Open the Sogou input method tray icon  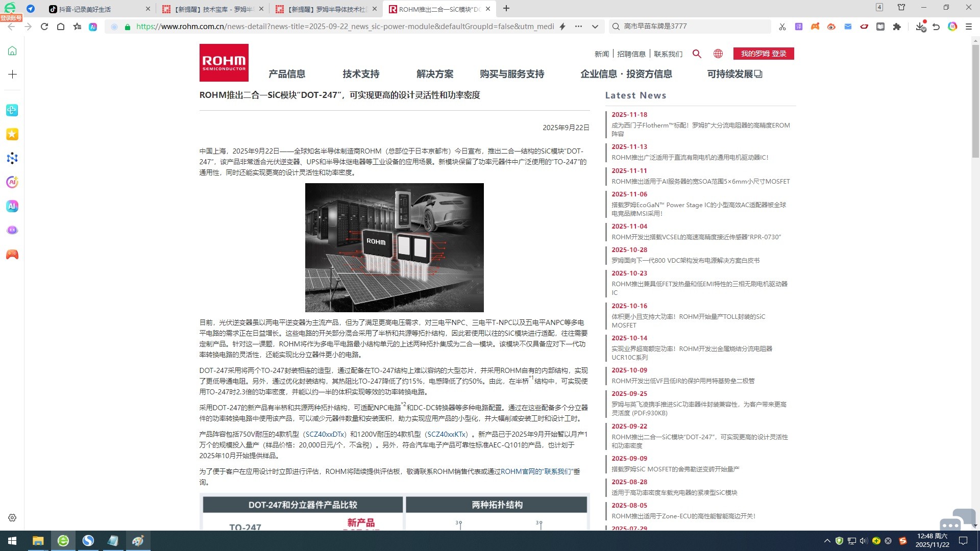tap(903, 541)
